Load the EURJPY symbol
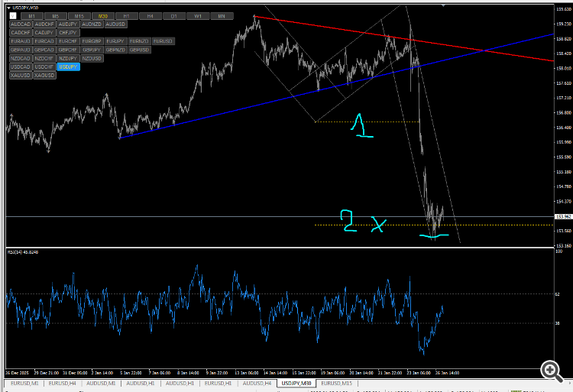The image size is (573, 392). point(115,41)
